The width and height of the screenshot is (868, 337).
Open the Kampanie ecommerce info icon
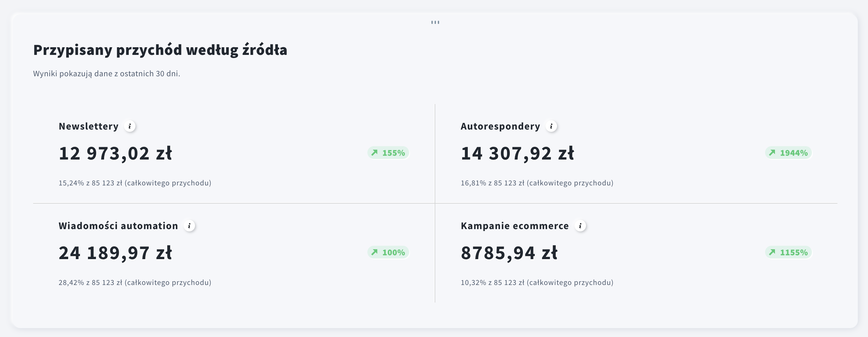click(580, 226)
